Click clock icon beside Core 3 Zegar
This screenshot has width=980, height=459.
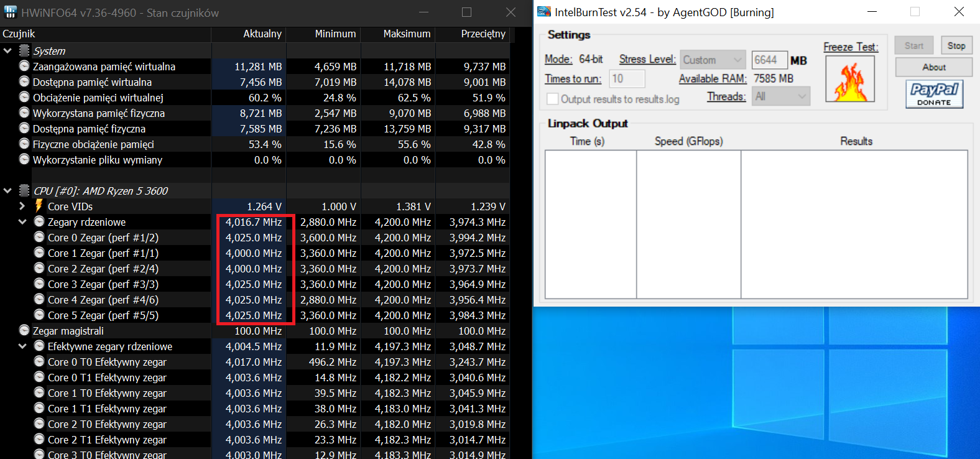tap(39, 284)
